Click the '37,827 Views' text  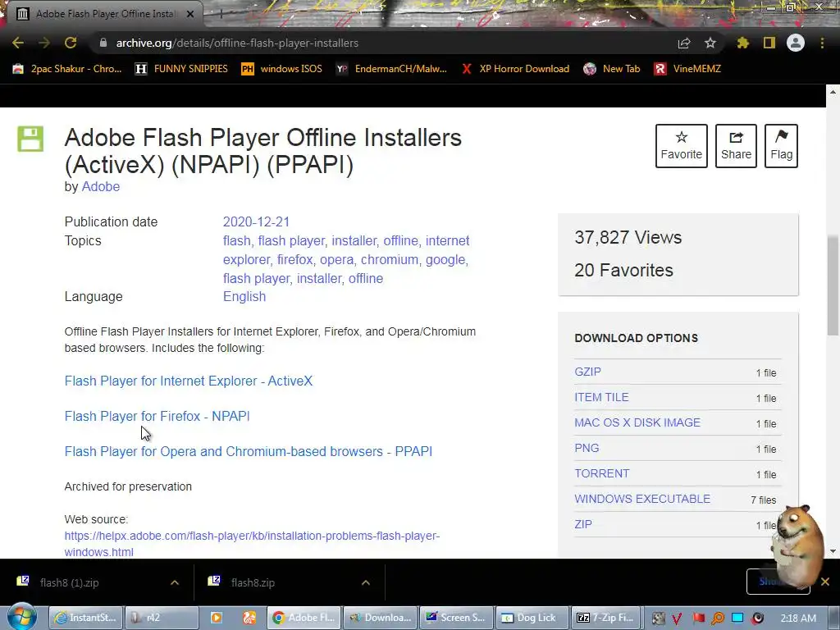point(628,237)
